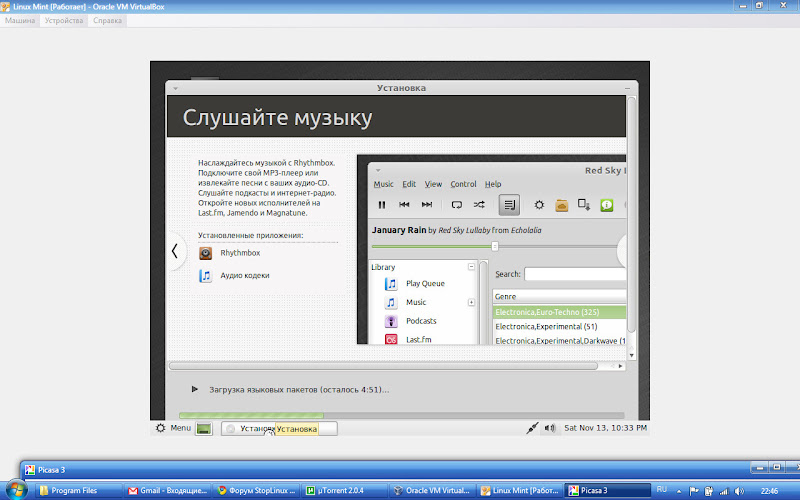This screenshot has width=800, height=500.
Task: Switch to Форум StopLinux taskbar button
Action: coord(256,490)
